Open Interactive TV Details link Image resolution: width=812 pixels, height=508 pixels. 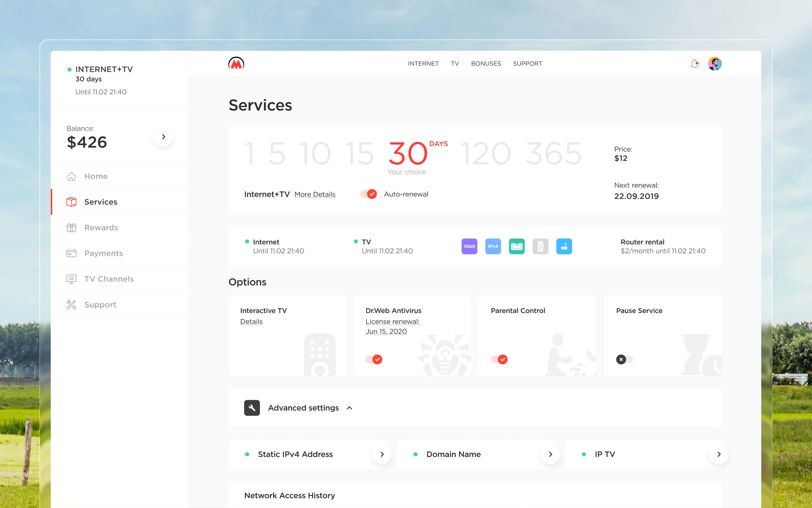(251, 322)
